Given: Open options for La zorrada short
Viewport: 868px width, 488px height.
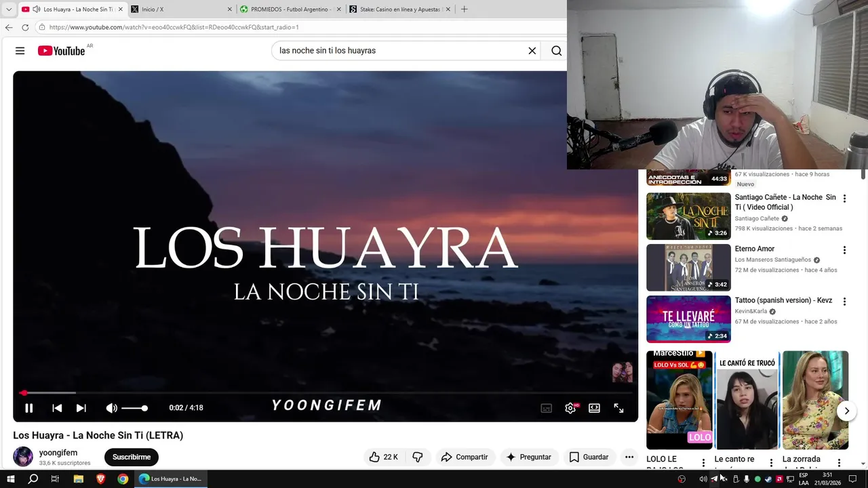Looking at the screenshot, I should click(839, 463).
